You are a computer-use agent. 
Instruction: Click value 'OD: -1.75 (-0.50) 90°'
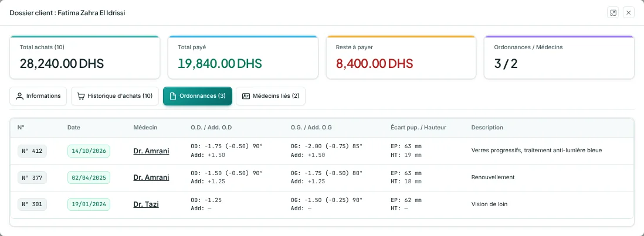(227, 146)
